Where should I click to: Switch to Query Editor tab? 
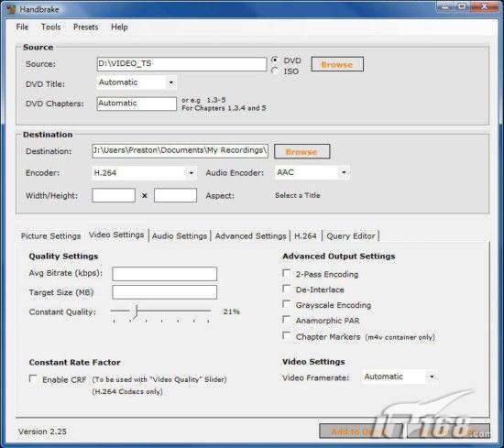[x=351, y=235]
